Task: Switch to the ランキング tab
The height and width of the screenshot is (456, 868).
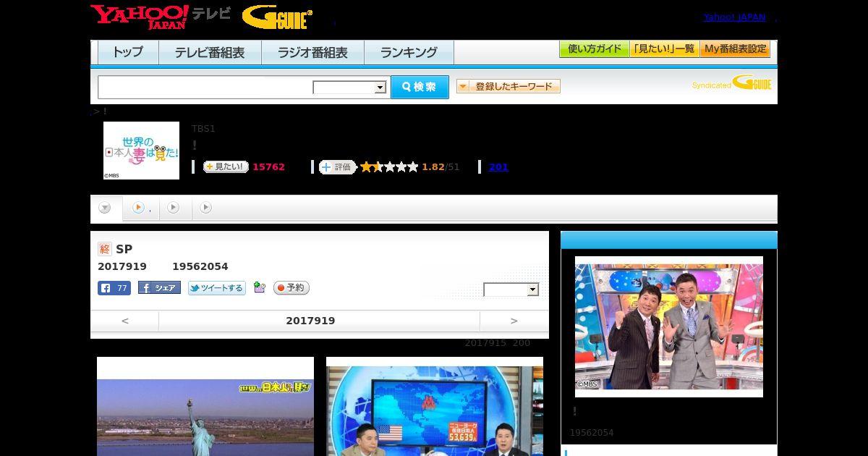Action: [x=409, y=52]
